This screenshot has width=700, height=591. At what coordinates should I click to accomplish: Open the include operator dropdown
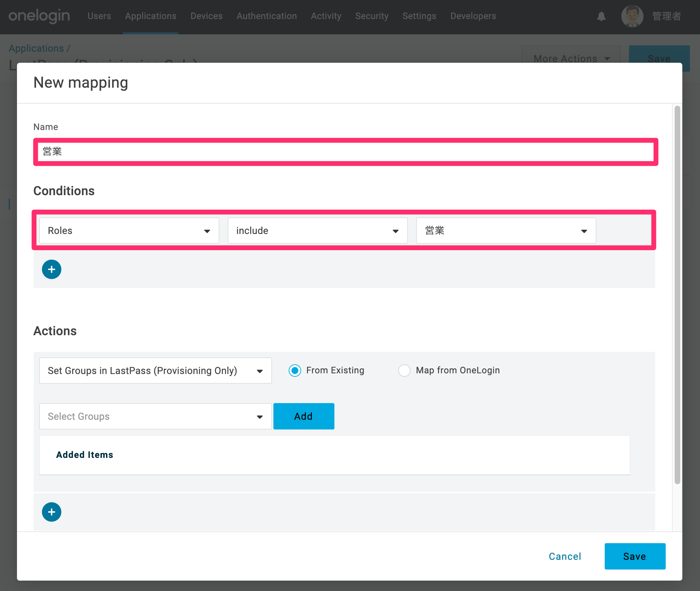click(x=318, y=231)
